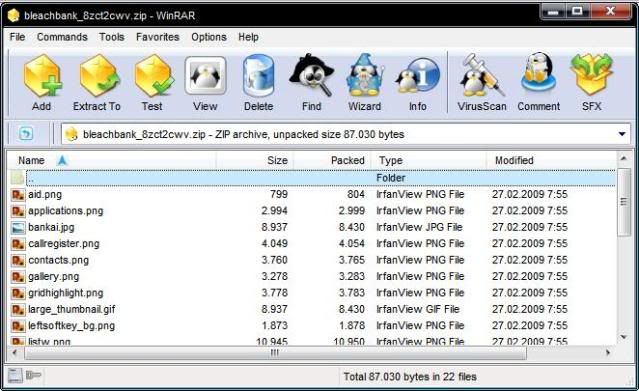Click 'Total 87.030 bytes in 22 files' status
The height and width of the screenshot is (391, 639).
[x=410, y=377]
